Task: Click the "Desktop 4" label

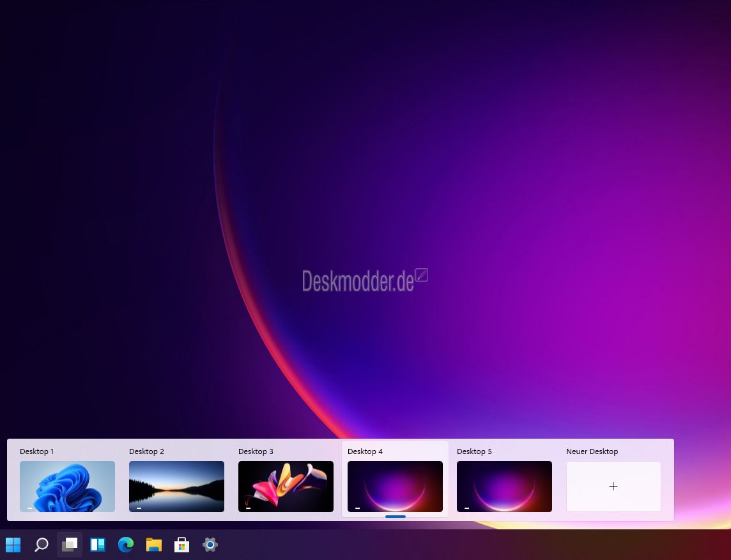Action: (365, 451)
